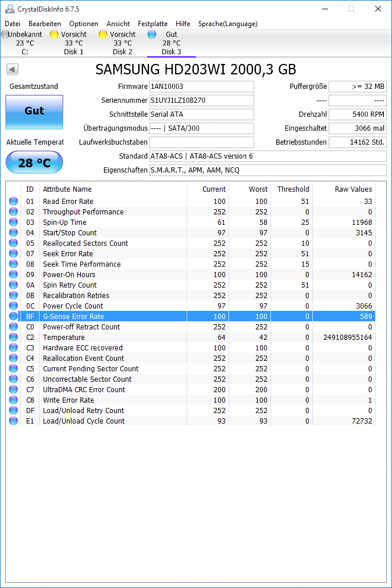The height and width of the screenshot is (588, 392).
Task: Click the status orb of Write Error Rate row
Action: pos(13,400)
